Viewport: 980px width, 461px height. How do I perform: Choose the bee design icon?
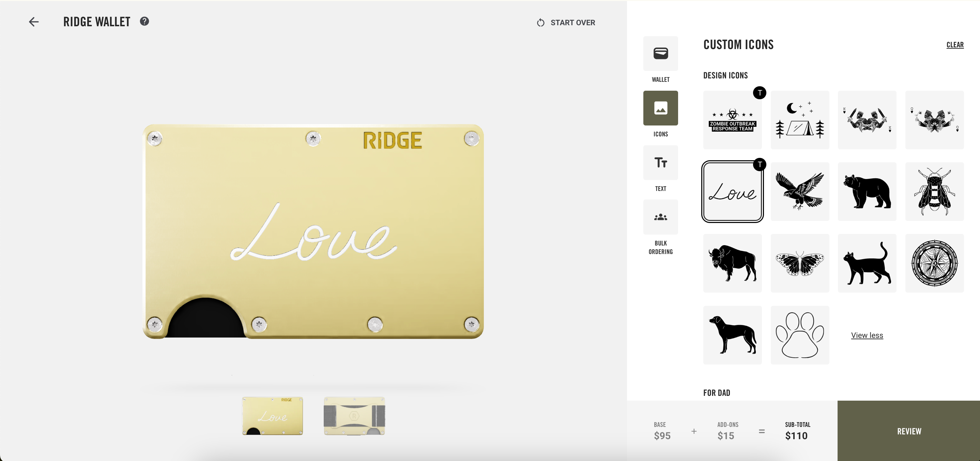coord(934,192)
